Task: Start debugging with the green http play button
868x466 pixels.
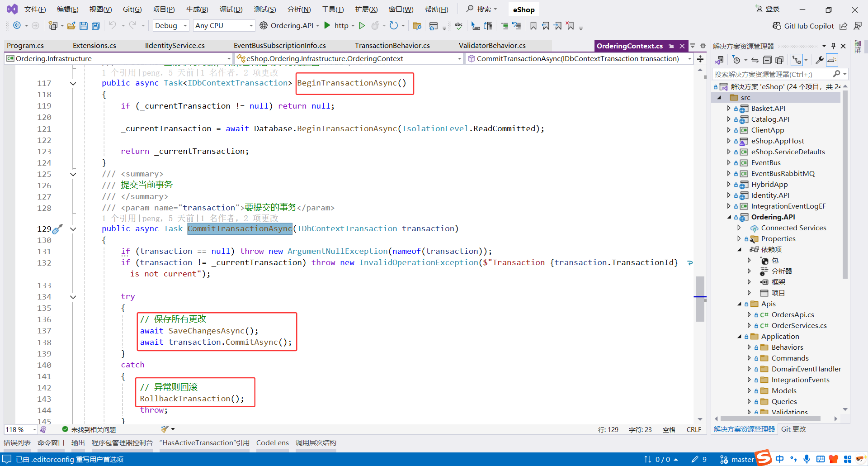Action: coord(327,25)
